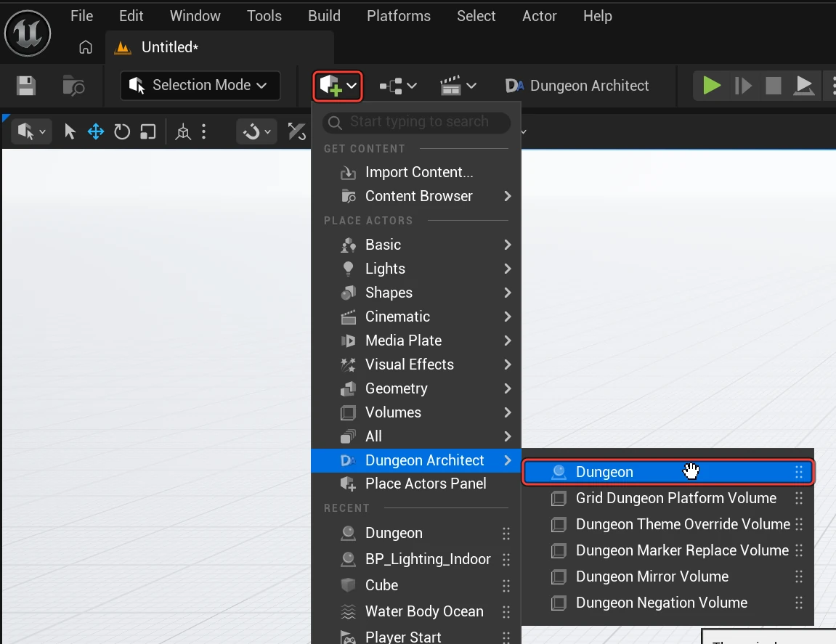This screenshot has height=644, width=836.
Task: Open the Actor menu
Action: tap(539, 16)
